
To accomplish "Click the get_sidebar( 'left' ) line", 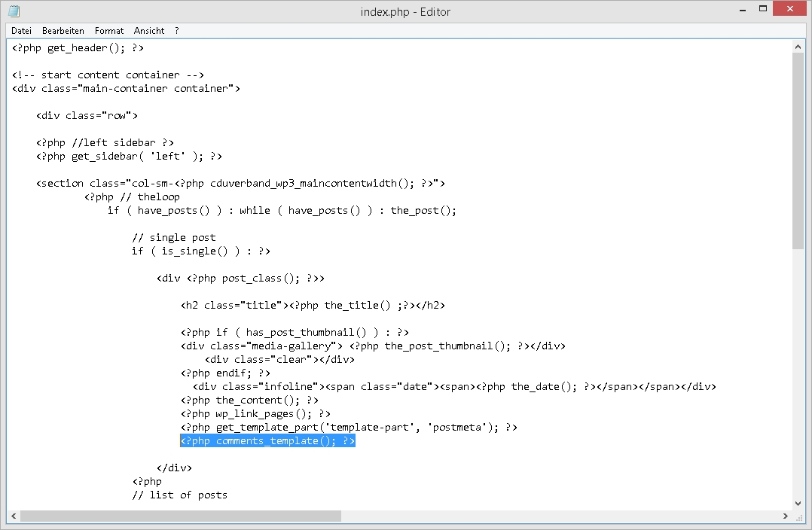I will pyautogui.click(x=129, y=157).
